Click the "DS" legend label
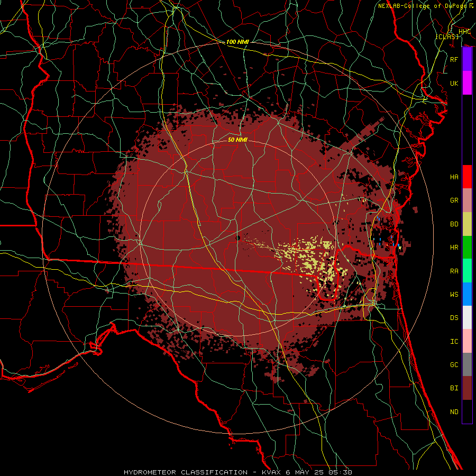This screenshot has width=476, height=476. coord(454,318)
